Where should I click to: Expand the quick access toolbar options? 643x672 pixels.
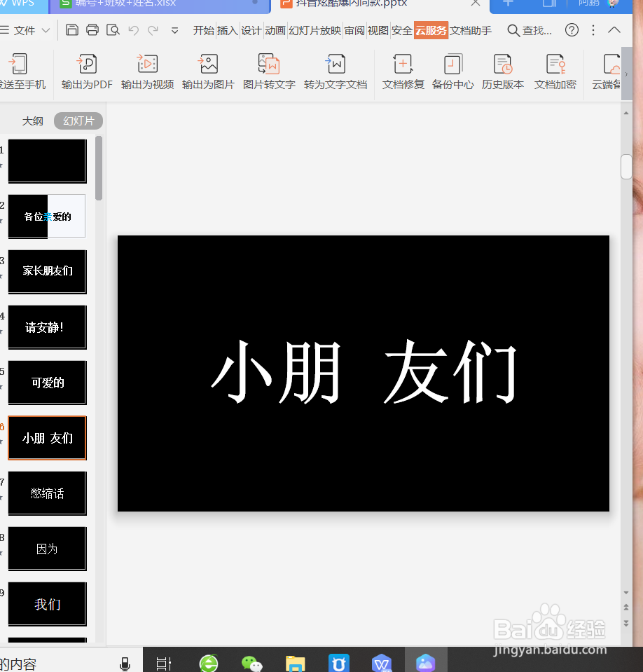174,30
